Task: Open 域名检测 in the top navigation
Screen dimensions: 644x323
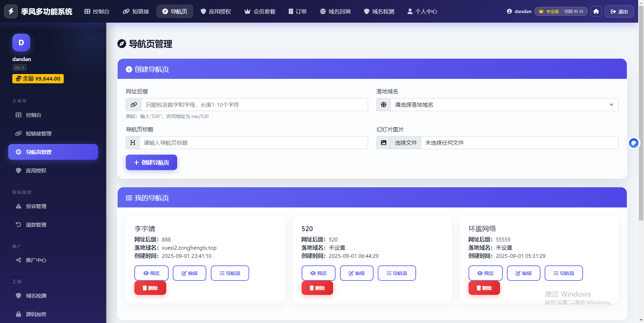Action: [379, 11]
